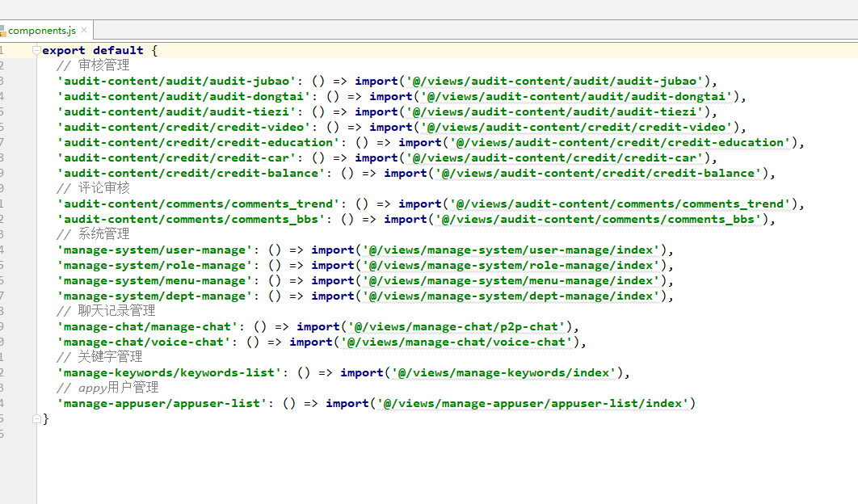This screenshot has width=858, height=504.
Task: Click the key 'manage-chat/voice-chat'
Action: click(143, 342)
